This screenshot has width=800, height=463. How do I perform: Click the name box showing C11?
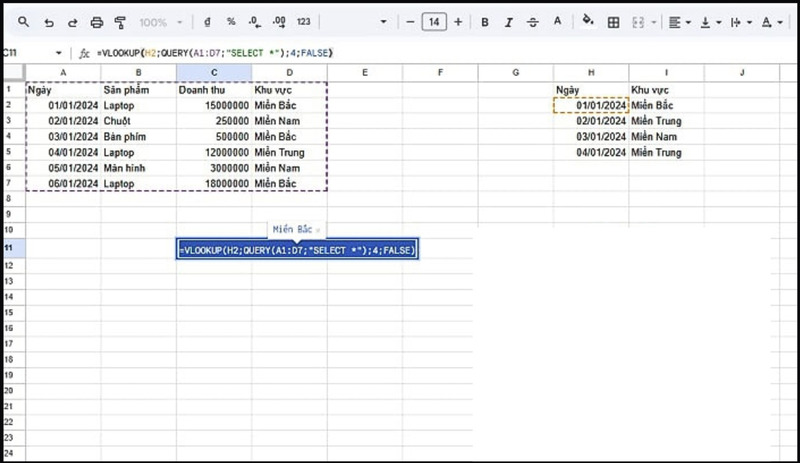[10, 53]
